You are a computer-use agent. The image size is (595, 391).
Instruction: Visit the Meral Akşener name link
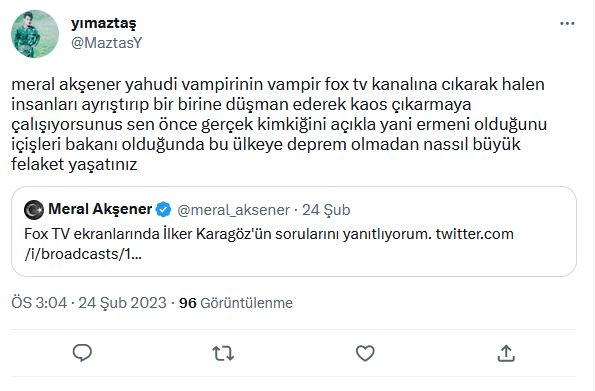pos(100,209)
